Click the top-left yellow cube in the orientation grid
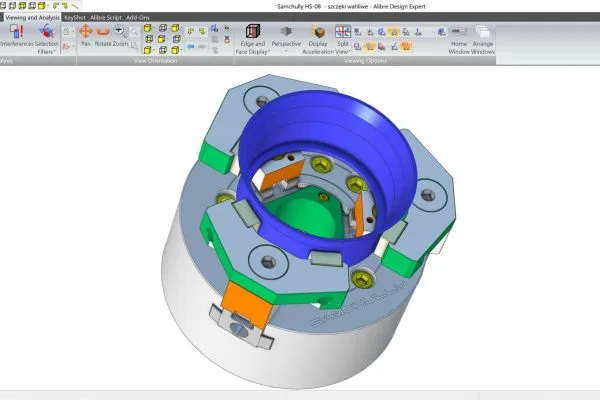The width and height of the screenshot is (600, 400). click(x=148, y=28)
